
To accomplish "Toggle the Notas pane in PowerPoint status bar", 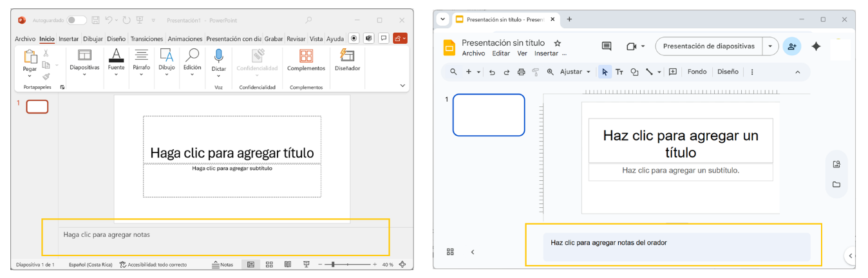I will 223,264.
